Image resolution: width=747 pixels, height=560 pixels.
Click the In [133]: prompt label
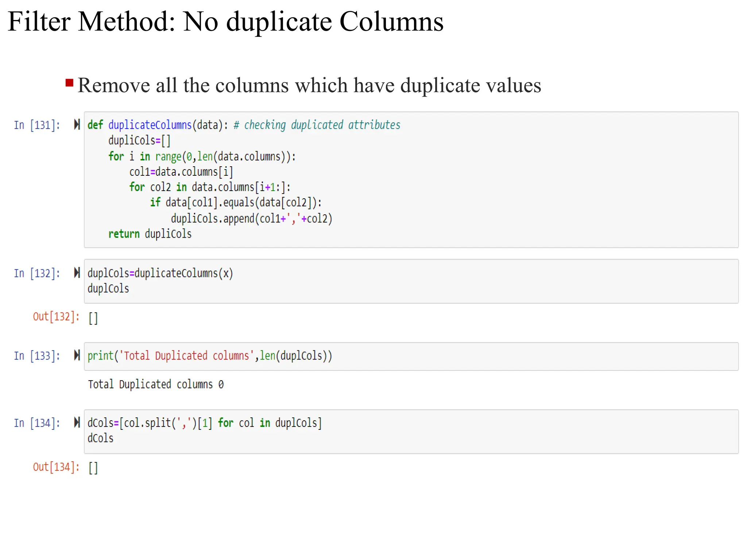(x=37, y=355)
